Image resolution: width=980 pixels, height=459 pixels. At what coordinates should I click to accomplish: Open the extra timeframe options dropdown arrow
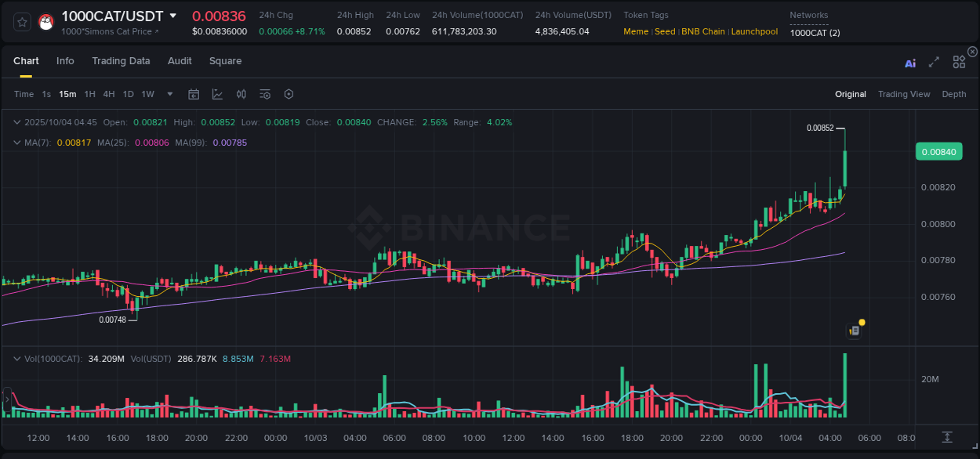tap(169, 94)
